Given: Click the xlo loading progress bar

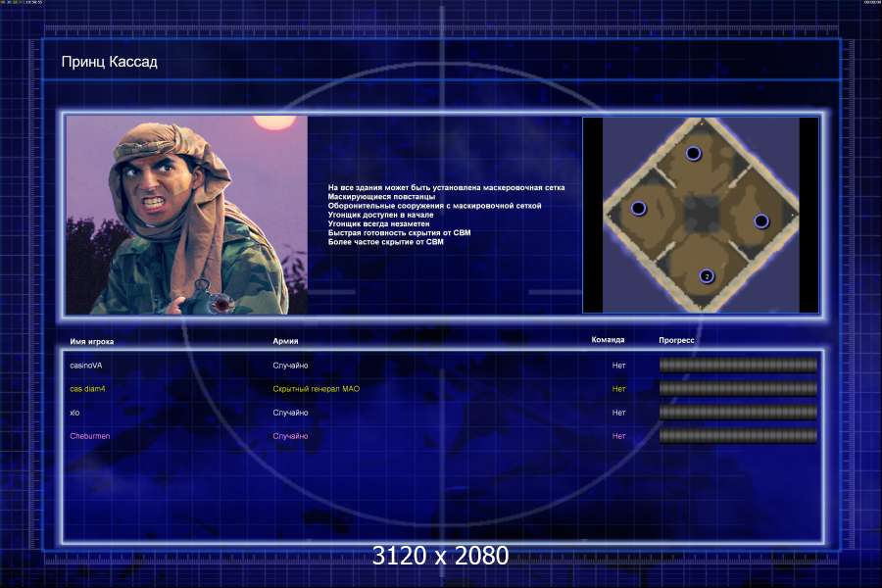Looking at the screenshot, I should (738, 413).
